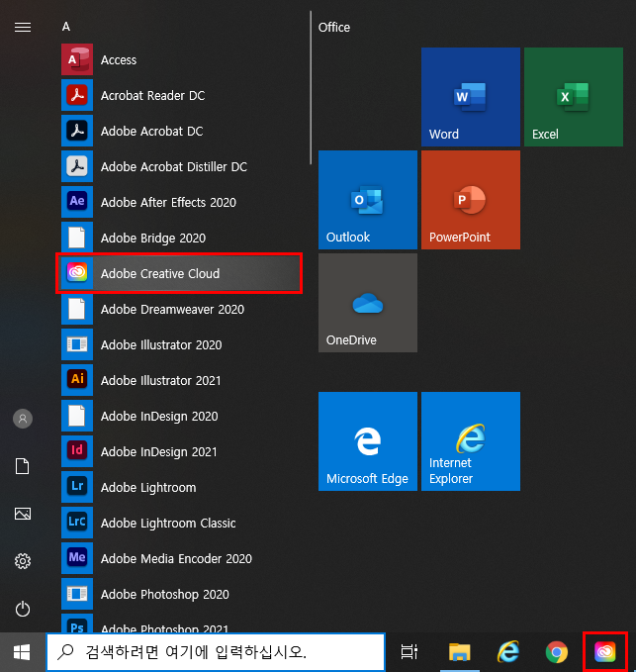Select the "Adobe Media Encoder 2020" label

176,559
